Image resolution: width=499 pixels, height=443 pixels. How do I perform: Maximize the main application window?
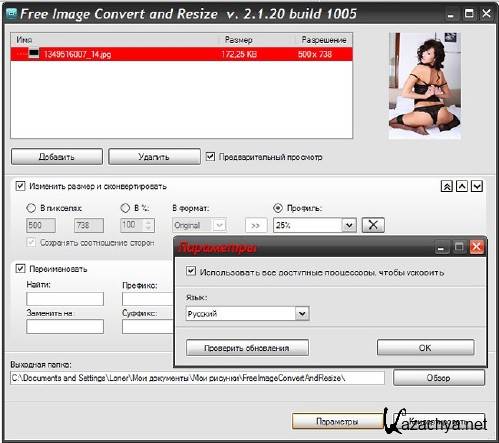click(x=469, y=14)
